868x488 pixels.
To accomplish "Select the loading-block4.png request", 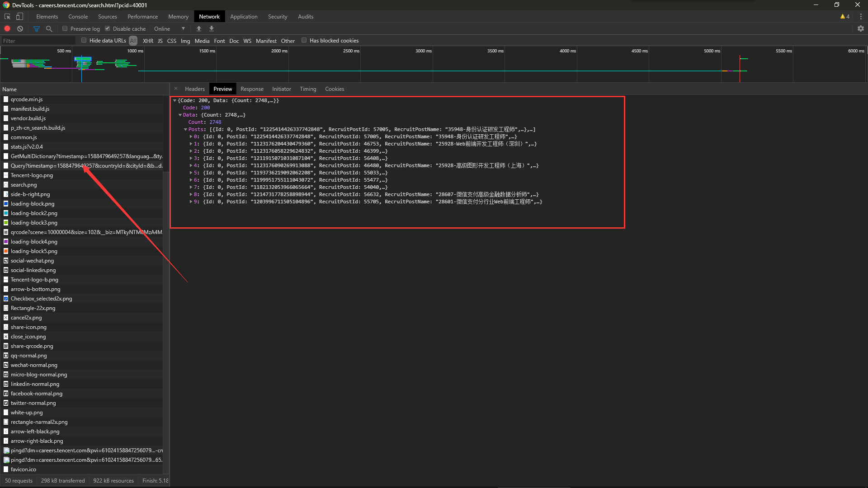I will pyautogui.click(x=34, y=242).
